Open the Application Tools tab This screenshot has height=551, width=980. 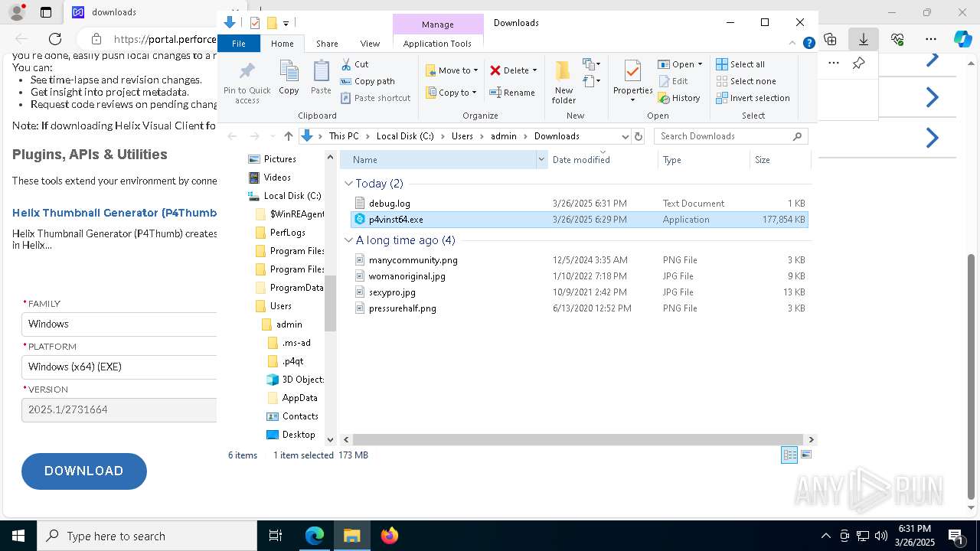tap(437, 44)
